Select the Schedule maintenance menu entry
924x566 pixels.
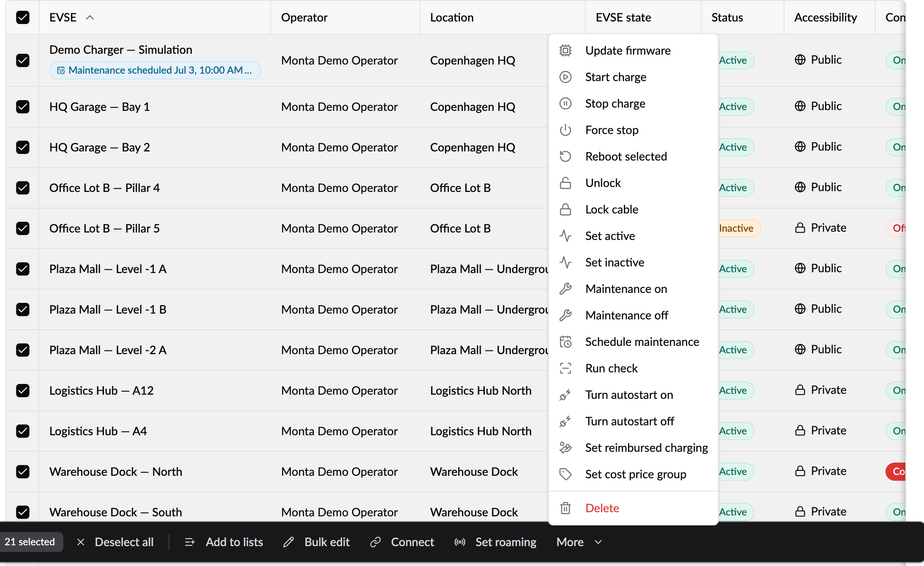(x=633, y=342)
